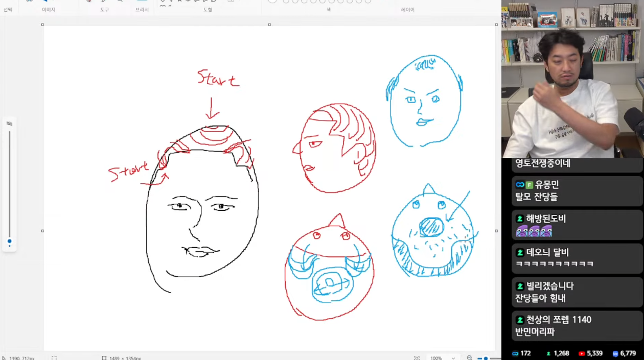The height and width of the screenshot is (360, 644).
Task: Click the zoom slider knob in status bar
Action: pyautogui.click(x=486, y=358)
